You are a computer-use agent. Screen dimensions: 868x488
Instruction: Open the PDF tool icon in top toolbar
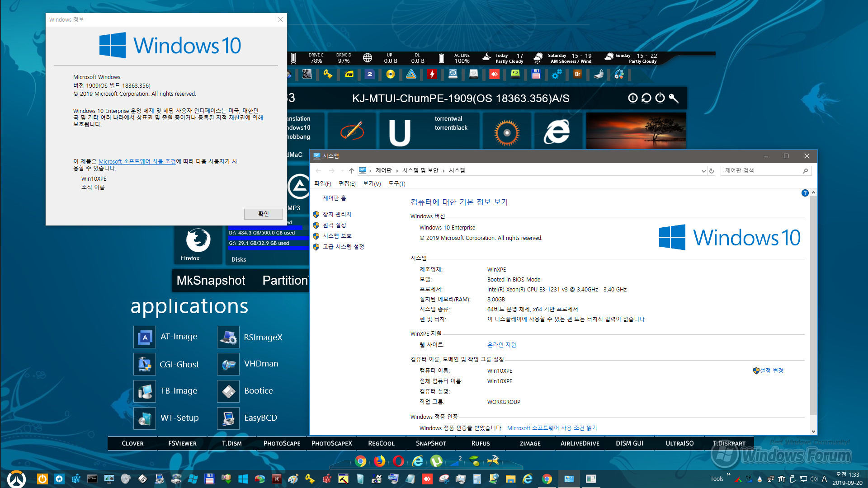(x=349, y=74)
